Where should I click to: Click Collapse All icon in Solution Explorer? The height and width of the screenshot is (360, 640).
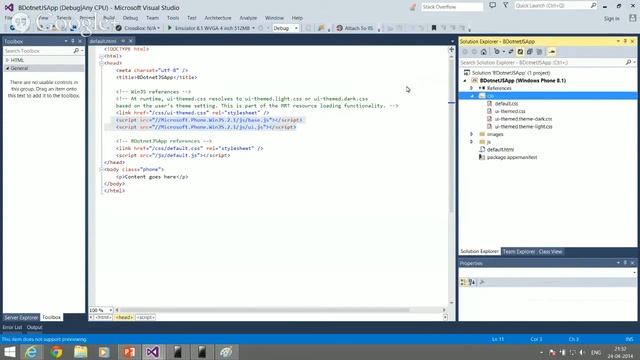(529, 52)
